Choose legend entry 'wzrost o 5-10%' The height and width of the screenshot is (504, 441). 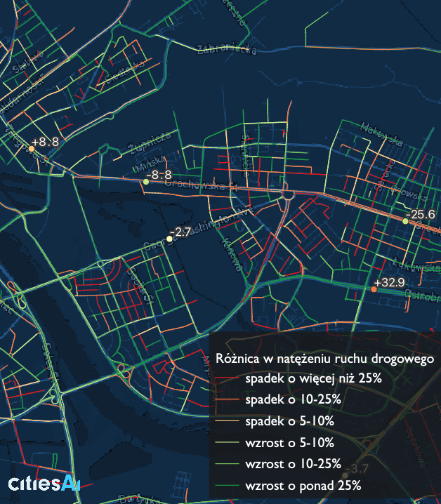pos(290,442)
